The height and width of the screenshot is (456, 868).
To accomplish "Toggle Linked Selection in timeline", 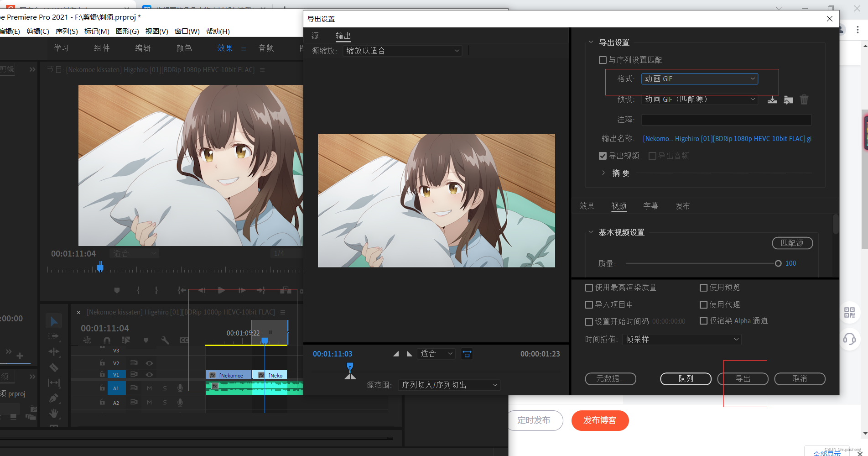I will pos(126,340).
